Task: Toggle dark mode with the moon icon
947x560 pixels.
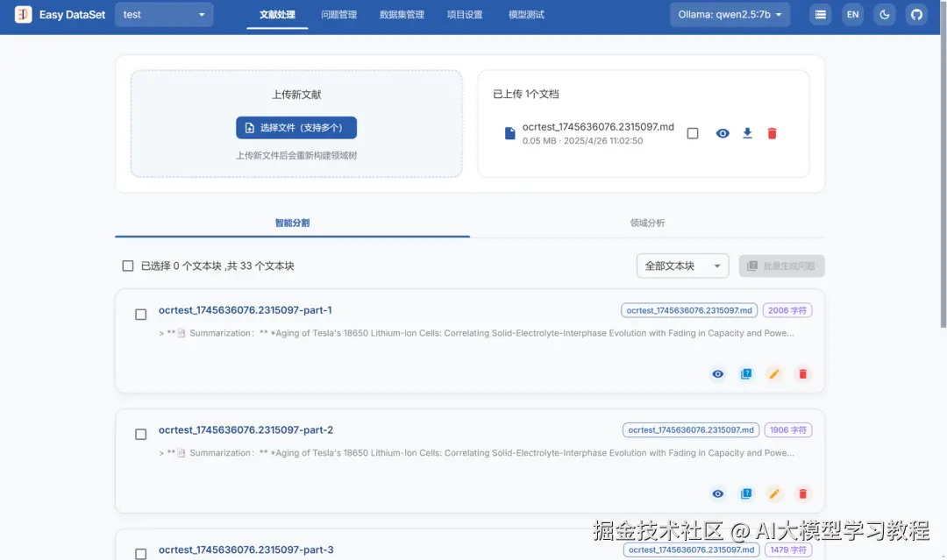Action: (884, 15)
